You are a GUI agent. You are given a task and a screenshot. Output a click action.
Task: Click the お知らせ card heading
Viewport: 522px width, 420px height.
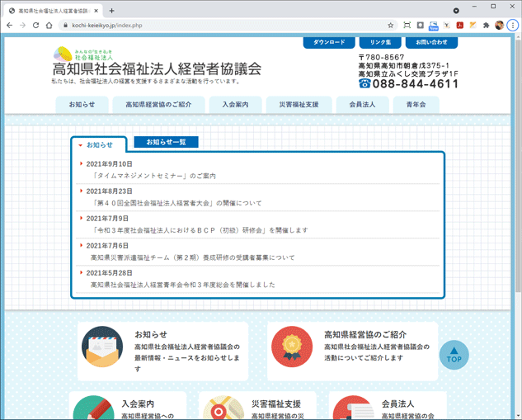tap(151, 334)
